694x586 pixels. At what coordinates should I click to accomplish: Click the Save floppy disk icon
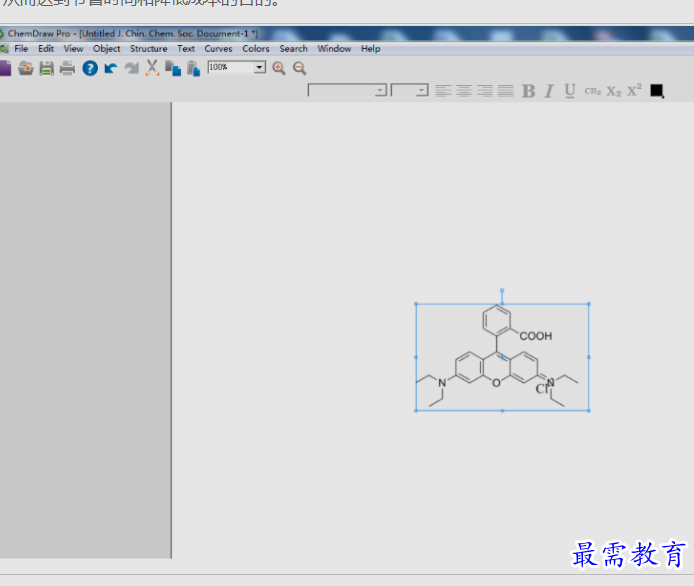point(46,68)
